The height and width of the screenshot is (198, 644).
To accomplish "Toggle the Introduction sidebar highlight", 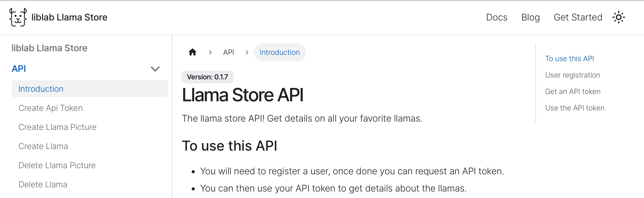I will (x=41, y=89).
